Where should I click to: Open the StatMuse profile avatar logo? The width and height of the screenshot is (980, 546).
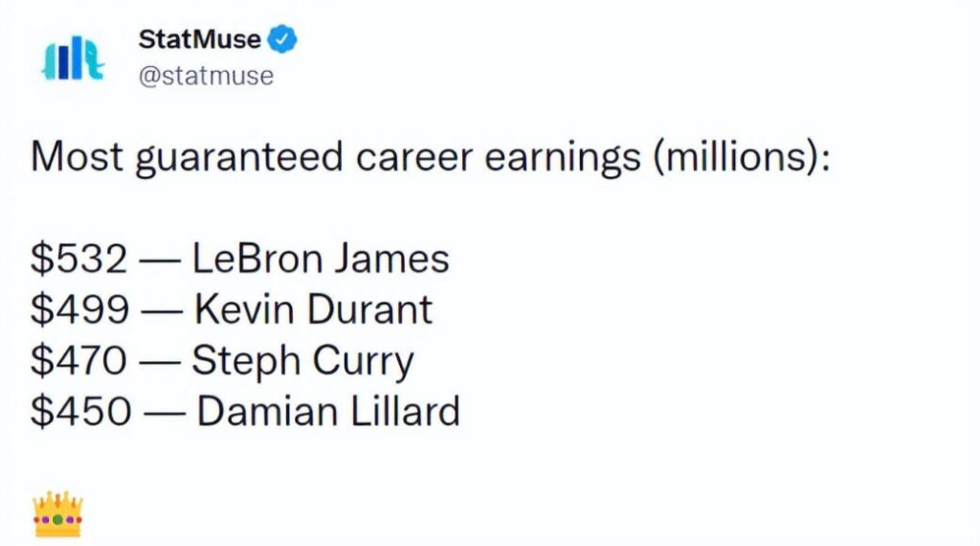click(73, 58)
